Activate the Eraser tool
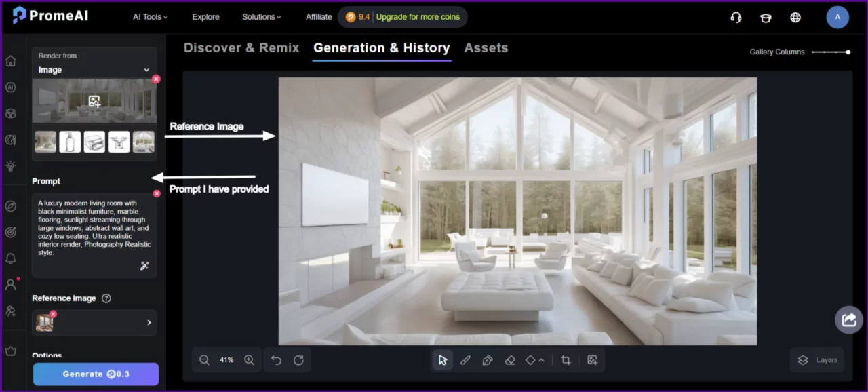 [x=510, y=360]
